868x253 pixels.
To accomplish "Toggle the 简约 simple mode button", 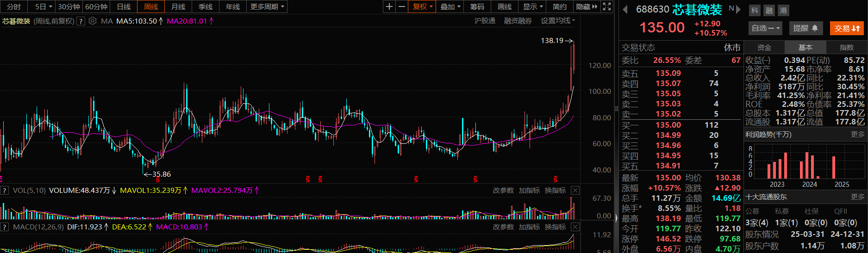I will coord(560,6).
